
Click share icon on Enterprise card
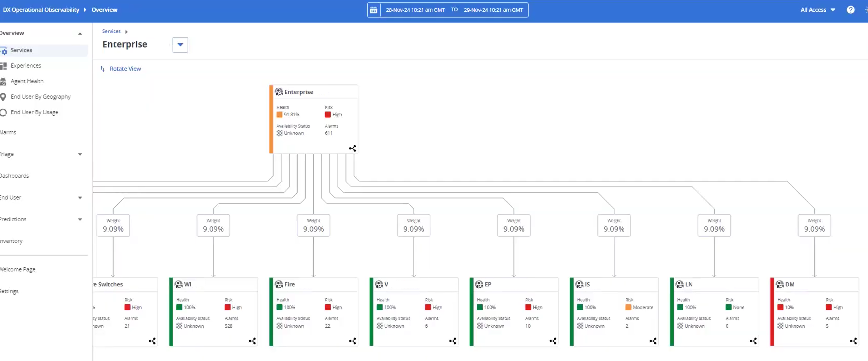(x=352, y=148)
